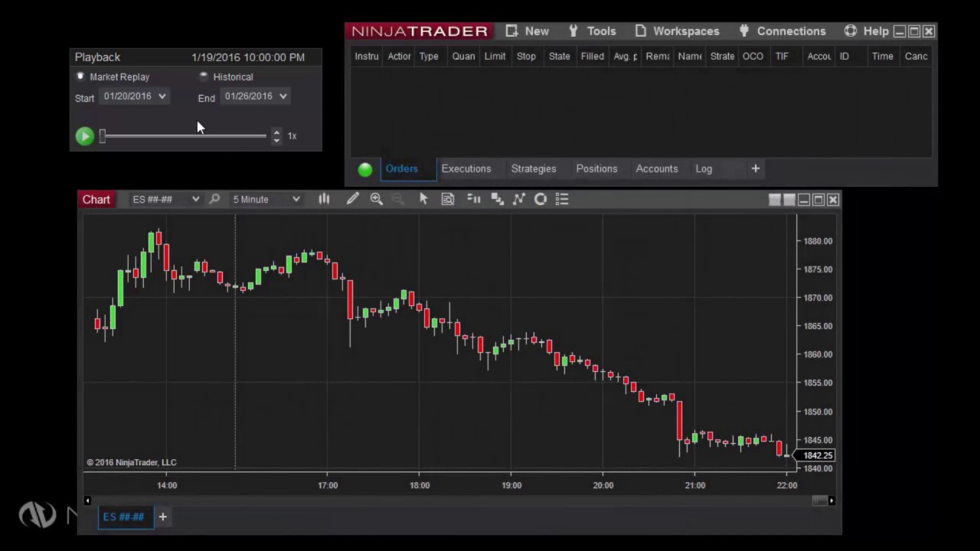Image resolution: width=980 pixels, height=551 pixels.
Task: Click the Chart Trader icon
Action: tap(474, 200)
